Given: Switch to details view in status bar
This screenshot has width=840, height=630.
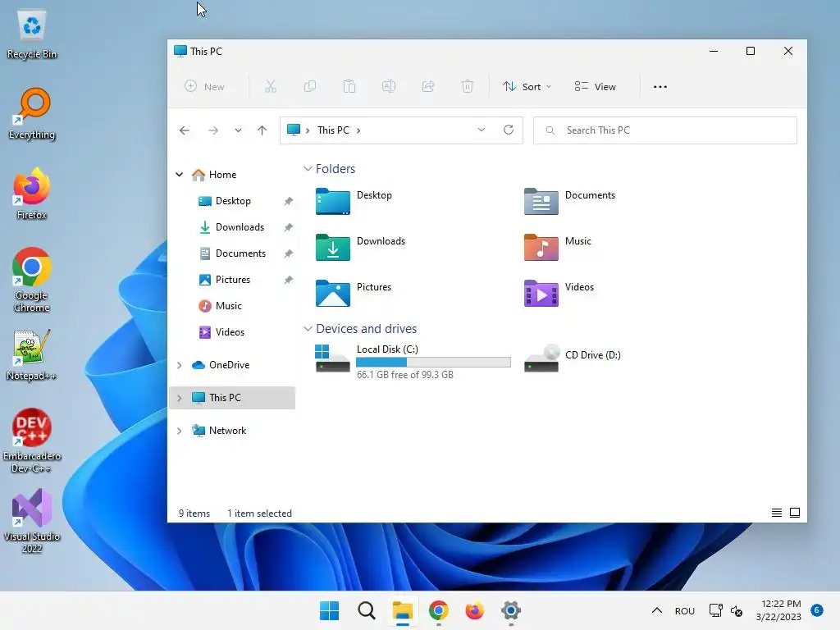Looking at the screenshot, I should click(x=776, y=513).
